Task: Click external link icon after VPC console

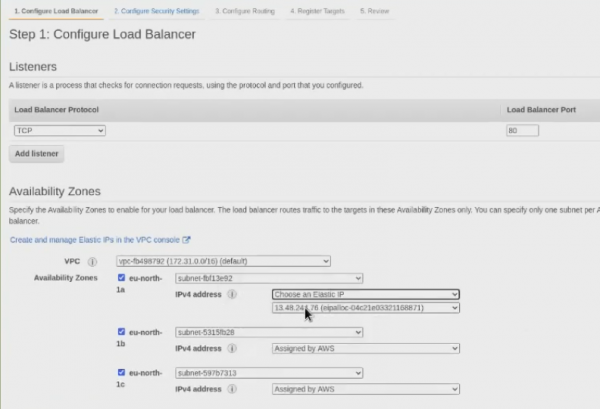Action: click(187, 240)
